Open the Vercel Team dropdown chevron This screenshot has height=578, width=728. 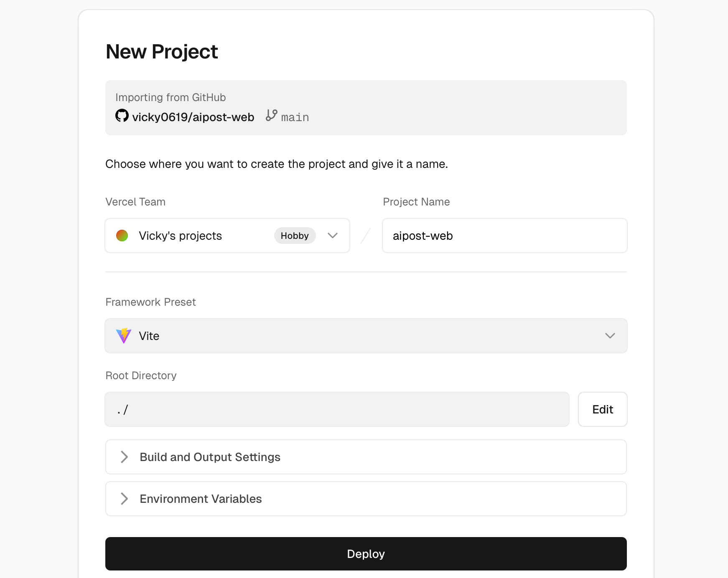click(333, 236)
